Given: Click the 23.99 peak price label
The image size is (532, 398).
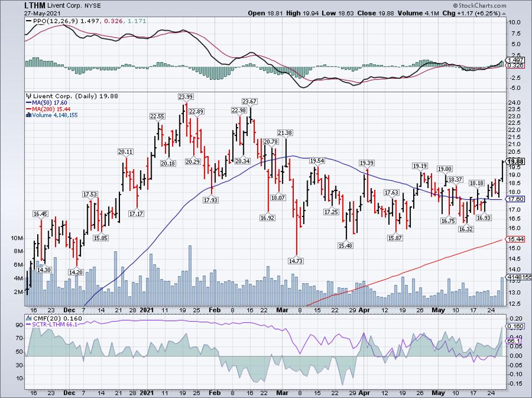Looking at the screenshot, I should click(185, 97).
